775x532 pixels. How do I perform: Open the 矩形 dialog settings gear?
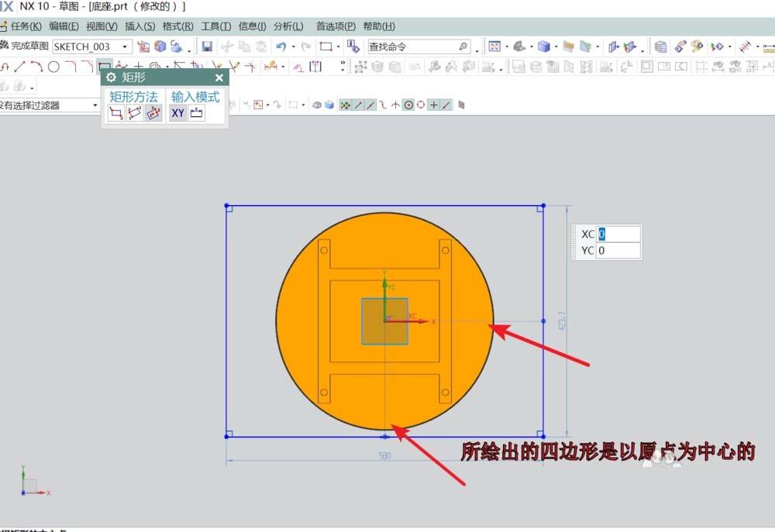(x=112, y=77)
